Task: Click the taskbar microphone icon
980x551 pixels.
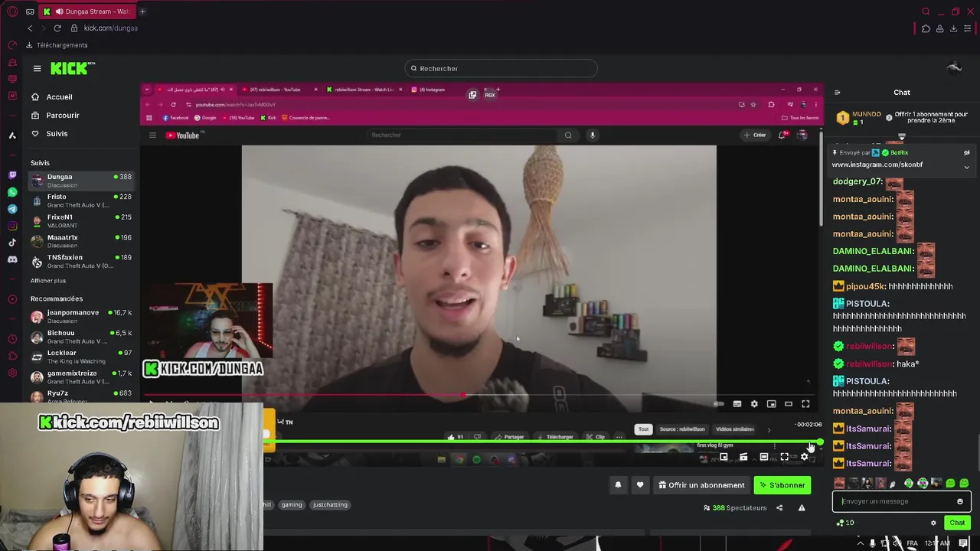Action: pyautogui.click(x=872, y=543)
